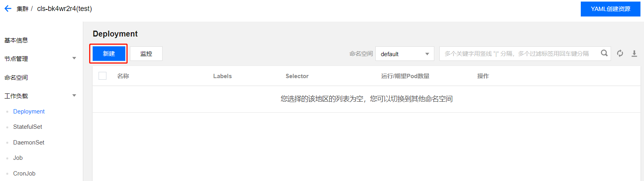644x181 pixels.
Task: Click the 监控 button
Action: 146,53
